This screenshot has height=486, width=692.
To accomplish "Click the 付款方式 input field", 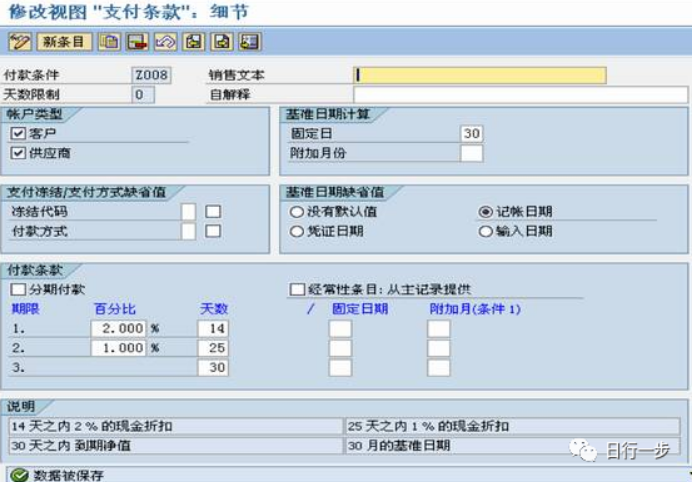I will (x=188, y=231).
